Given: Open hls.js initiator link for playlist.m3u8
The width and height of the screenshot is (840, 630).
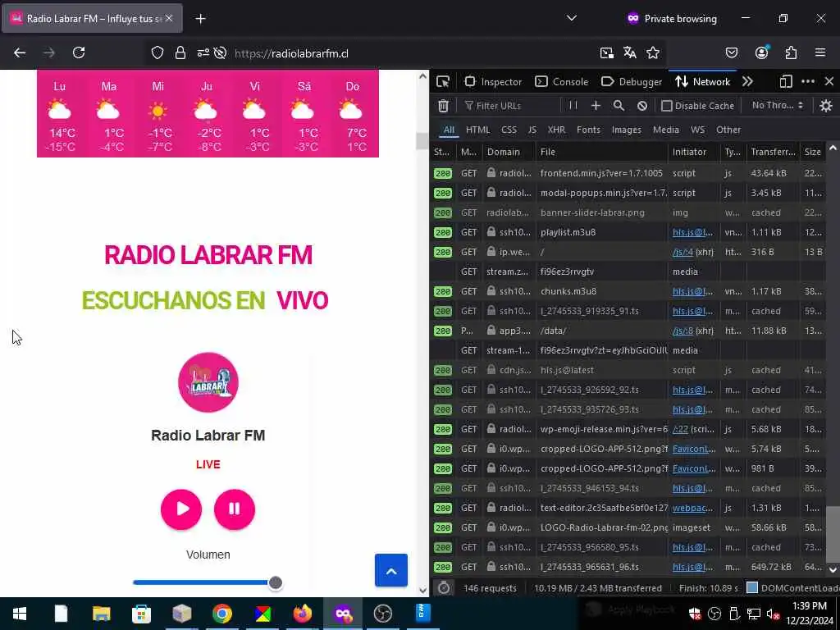Looking at the screenshot, I should (692, 232).
